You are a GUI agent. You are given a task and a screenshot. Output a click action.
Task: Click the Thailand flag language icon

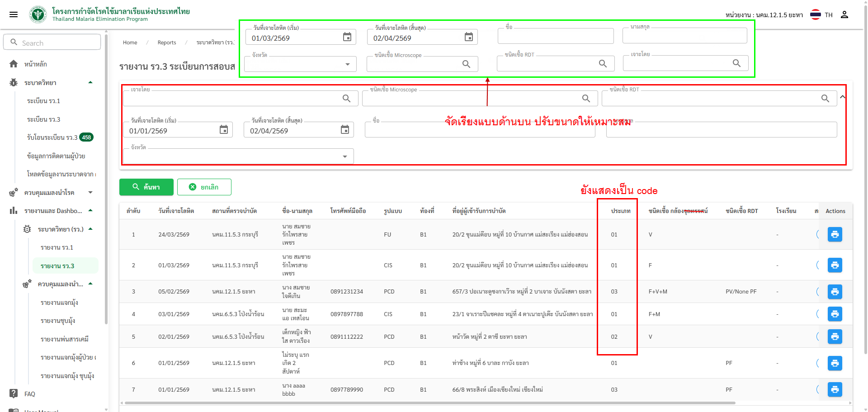point(816,14)
